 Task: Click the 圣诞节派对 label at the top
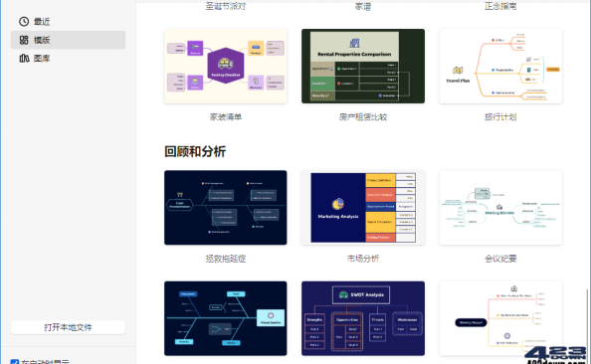click(x=226, y=6)
